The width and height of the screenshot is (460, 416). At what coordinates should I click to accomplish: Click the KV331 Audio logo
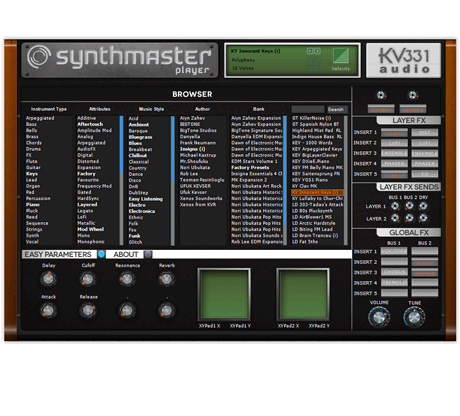click(x=404, y=60)
